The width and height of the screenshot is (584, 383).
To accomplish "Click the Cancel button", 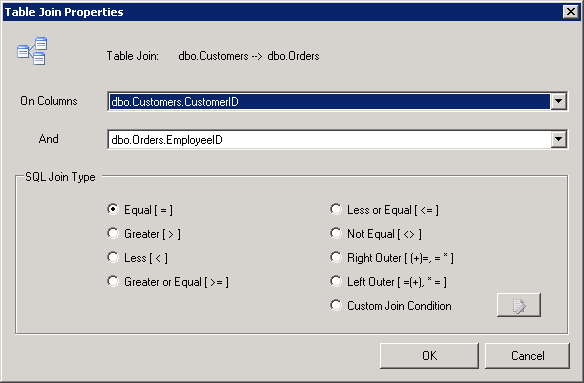I will tap(527, 356).
